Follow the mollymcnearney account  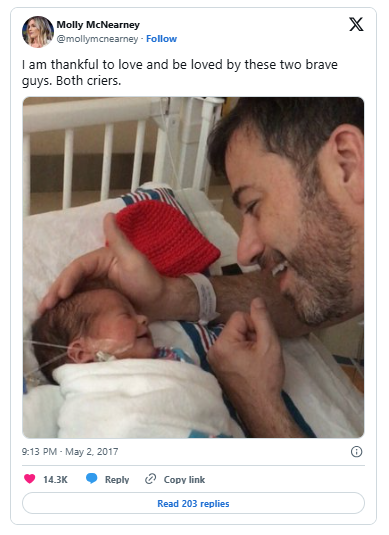(161, 39)
